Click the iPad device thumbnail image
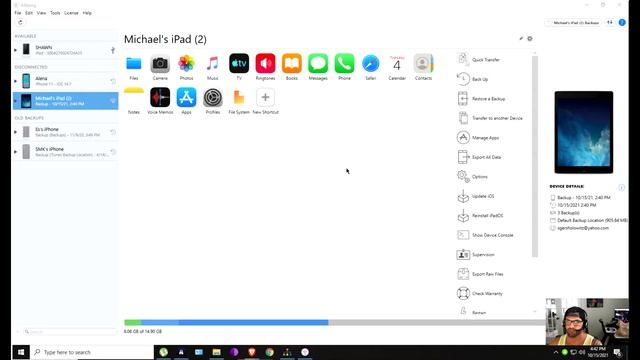This screenshot has width=640, height=360. [584, 132]
